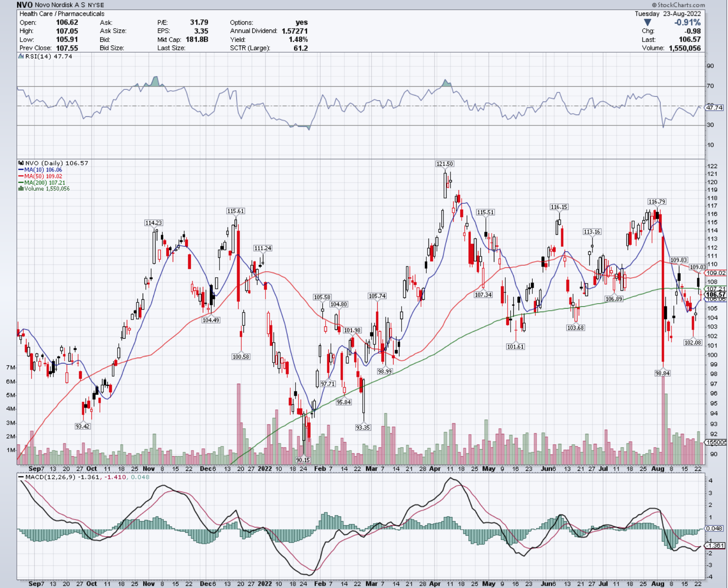Select the Open value 106.62
The height and width of the screenshot is (588, 728).
coord(67,22)
